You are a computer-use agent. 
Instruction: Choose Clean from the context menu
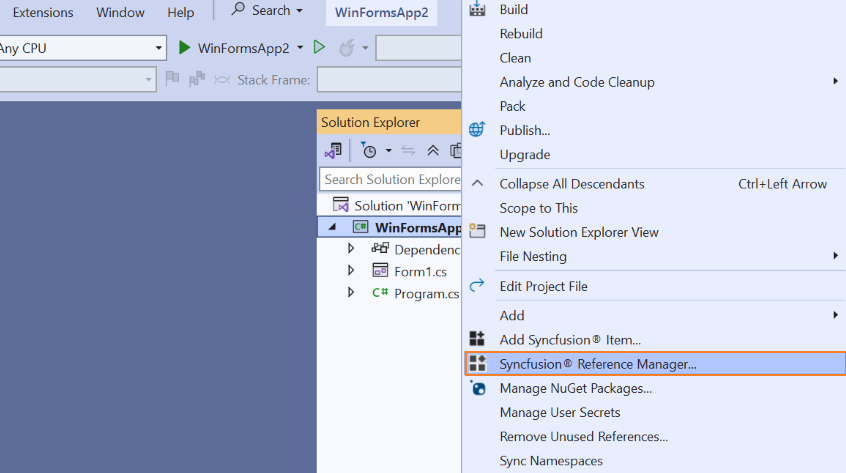[515, 58]
